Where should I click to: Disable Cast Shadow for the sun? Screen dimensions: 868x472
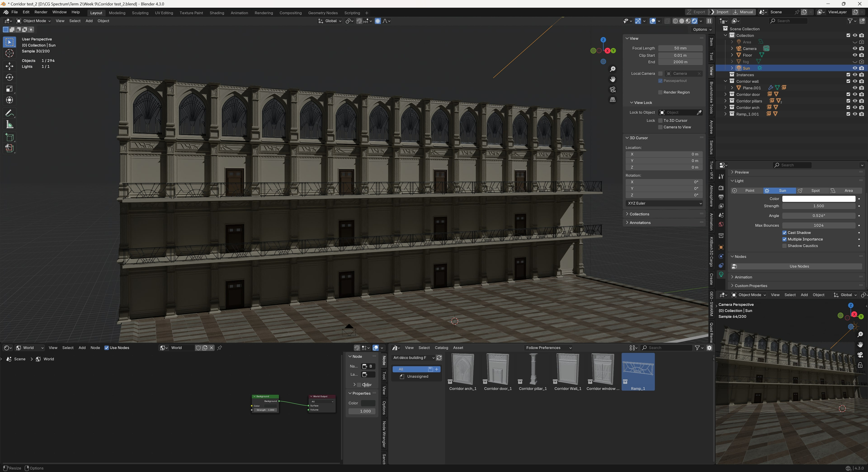coord(784,233)
